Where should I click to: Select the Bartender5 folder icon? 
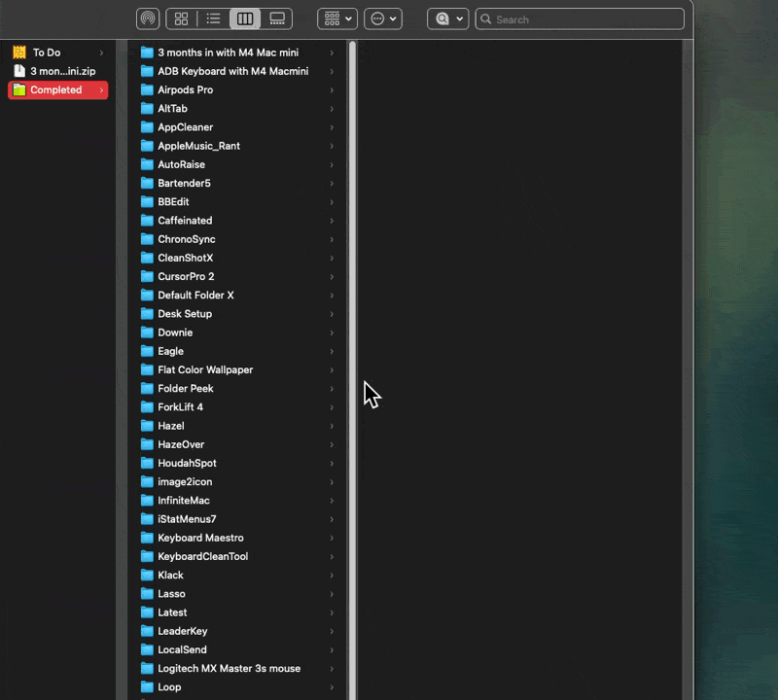148,183
